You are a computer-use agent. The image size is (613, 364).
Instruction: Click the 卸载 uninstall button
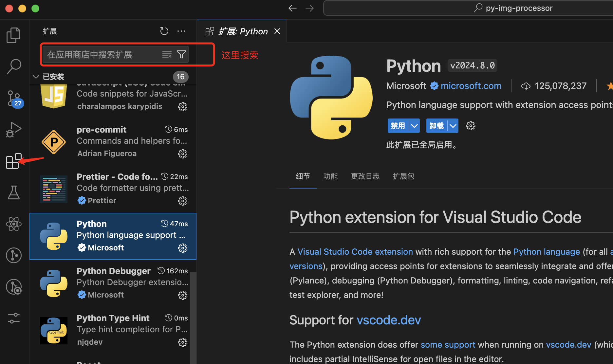(x=437, y=126)
